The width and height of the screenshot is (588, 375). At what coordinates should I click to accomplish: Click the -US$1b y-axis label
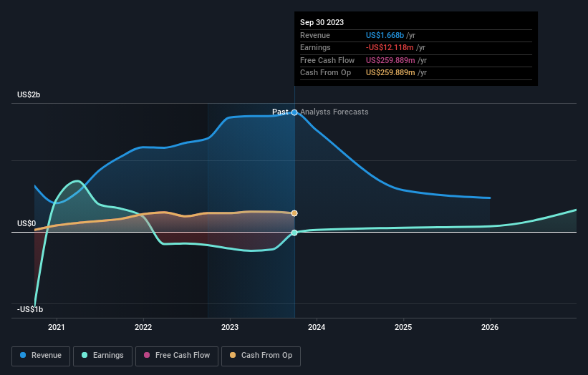coord(30,309)
